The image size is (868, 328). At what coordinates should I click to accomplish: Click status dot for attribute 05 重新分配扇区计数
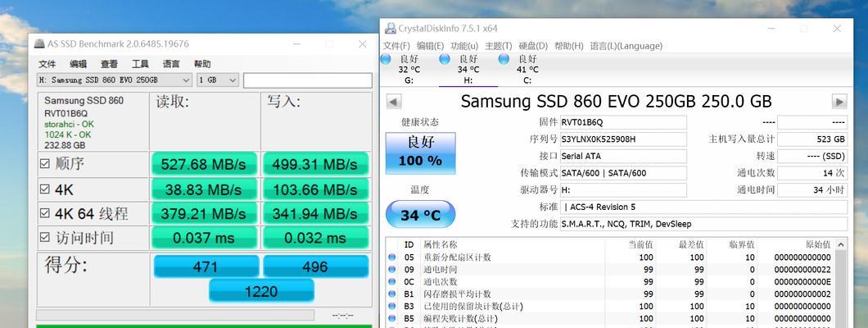pos(392,257)
